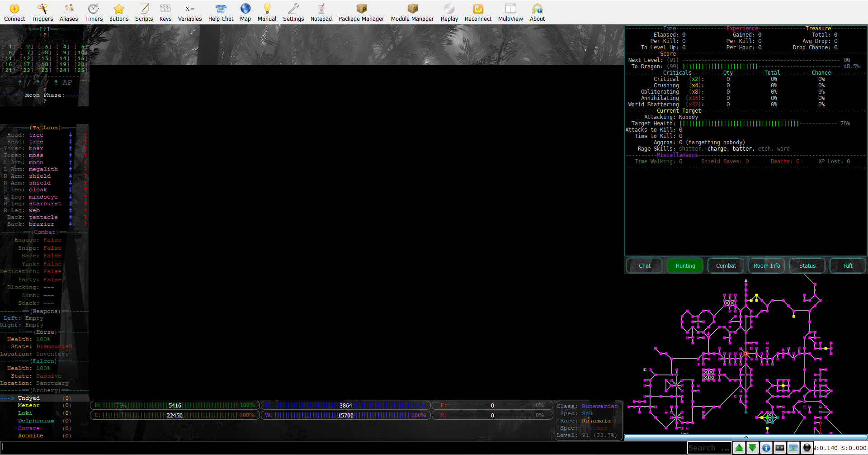Open the Manual
This screenshot has width=868, height=455.
267,13
